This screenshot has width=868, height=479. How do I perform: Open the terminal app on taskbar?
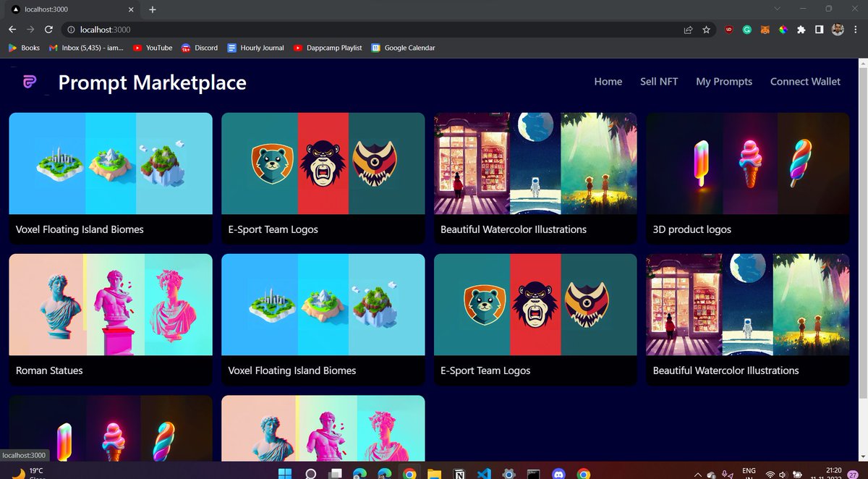(534, 474)
